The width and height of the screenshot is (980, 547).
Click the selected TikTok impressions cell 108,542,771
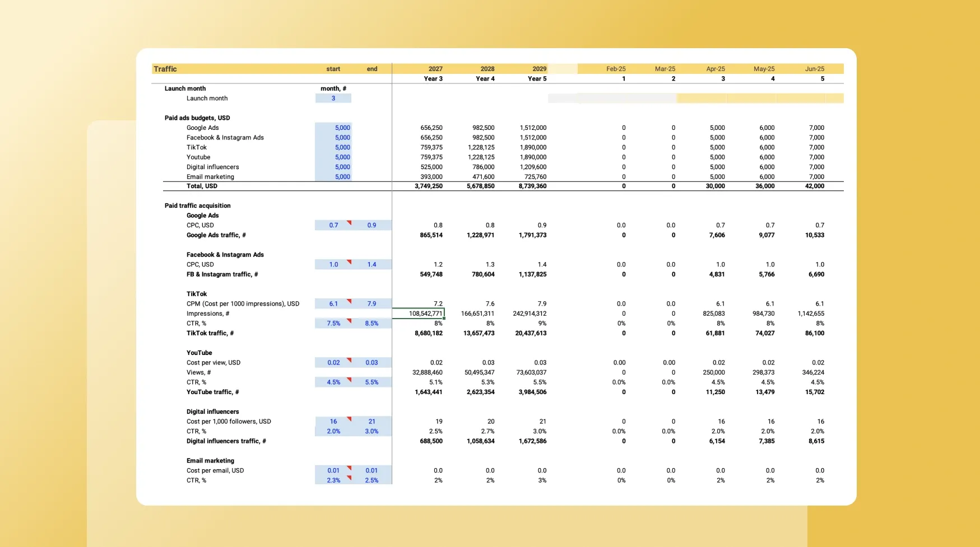[x=419, y=314]
